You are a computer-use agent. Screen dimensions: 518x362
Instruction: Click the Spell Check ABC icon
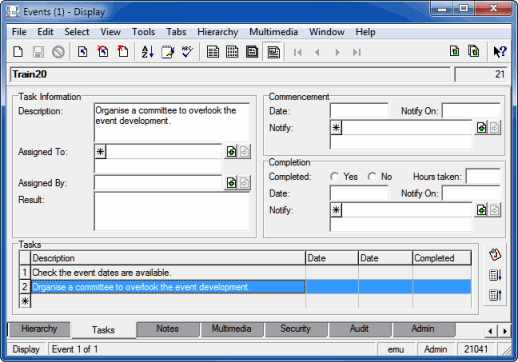tap(187, 52)
